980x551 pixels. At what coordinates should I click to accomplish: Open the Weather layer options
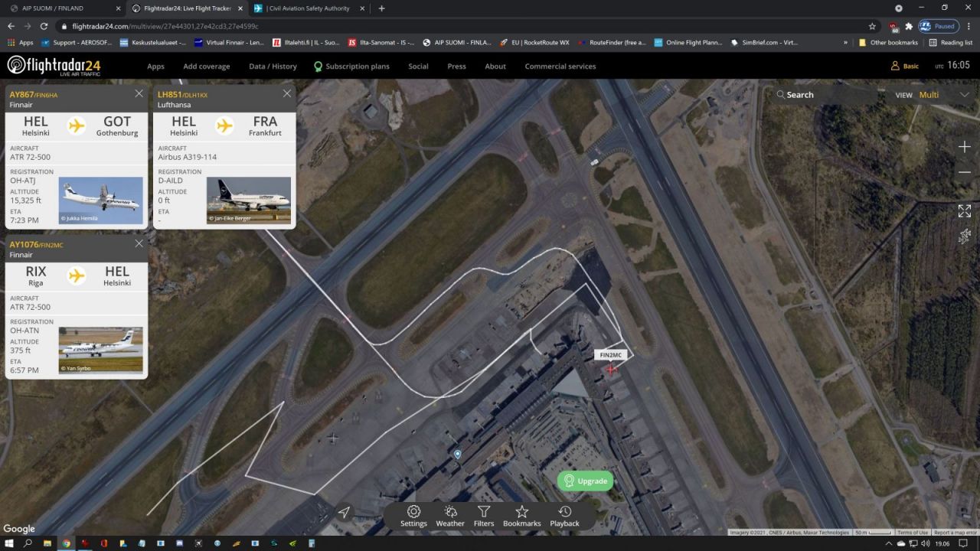pos(450,516)
